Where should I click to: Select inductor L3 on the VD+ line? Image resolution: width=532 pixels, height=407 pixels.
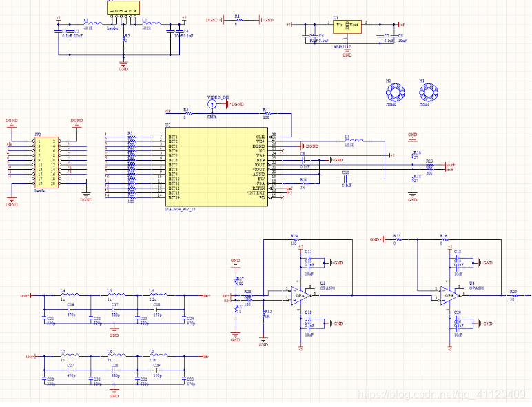point(354,141)
